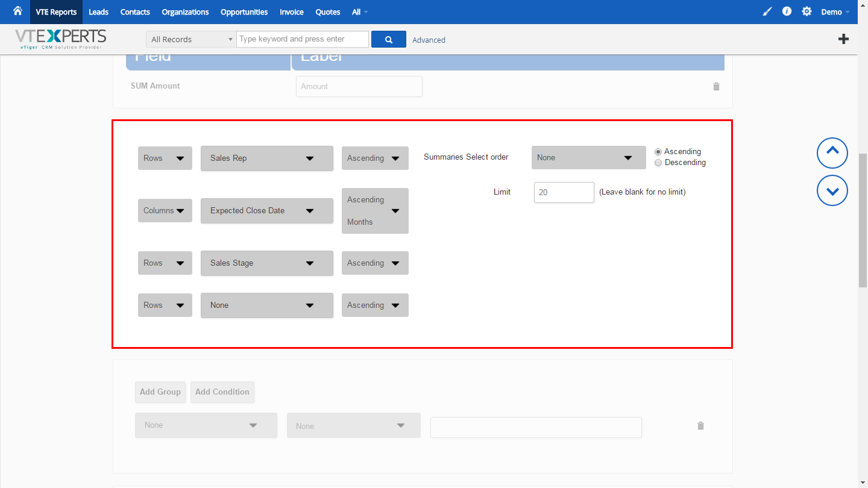868x488 pixels.
Task: Open the Leads module
Action: pyautogui.click(x=98, y=12)
